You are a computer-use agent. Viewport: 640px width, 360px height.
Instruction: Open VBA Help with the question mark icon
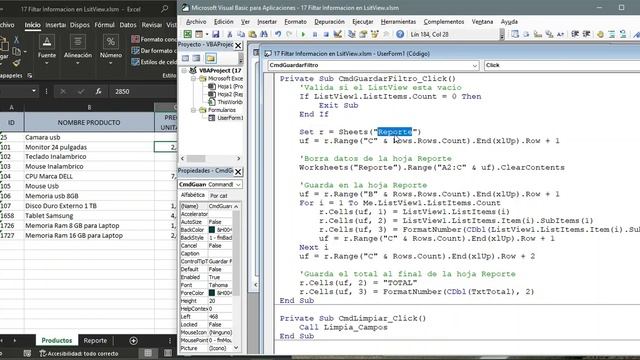(x=400, y=34)
